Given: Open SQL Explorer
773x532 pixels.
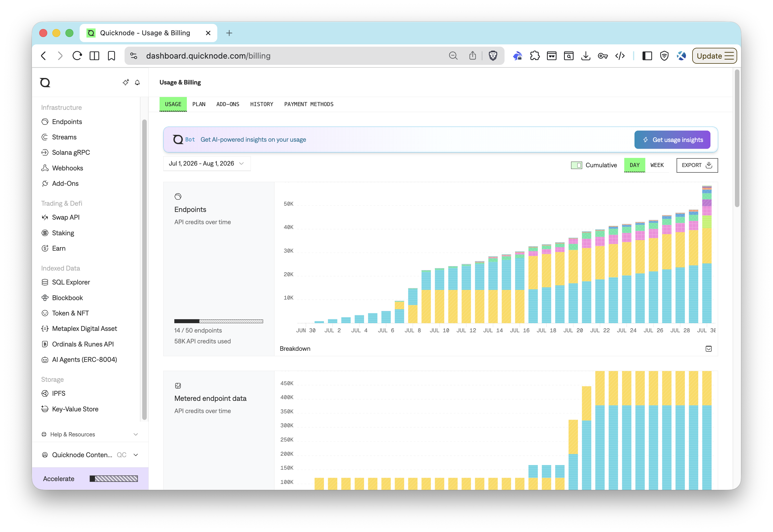Looking at the screenshot, I should 71,282.
